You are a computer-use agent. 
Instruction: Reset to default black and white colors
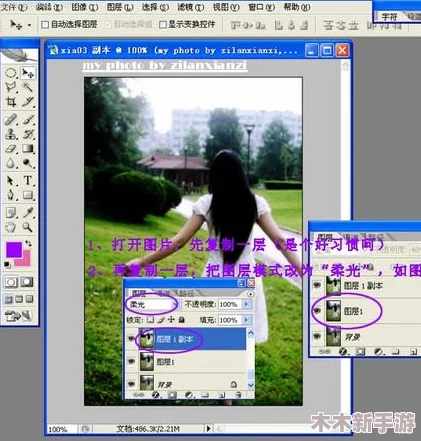[x=7, y=265]
